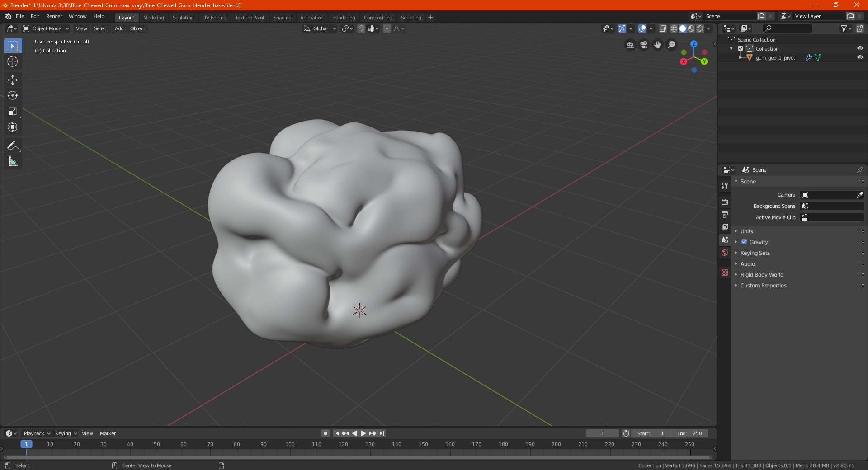
Task: Open the View Layer properties tab
Action: 725,227
